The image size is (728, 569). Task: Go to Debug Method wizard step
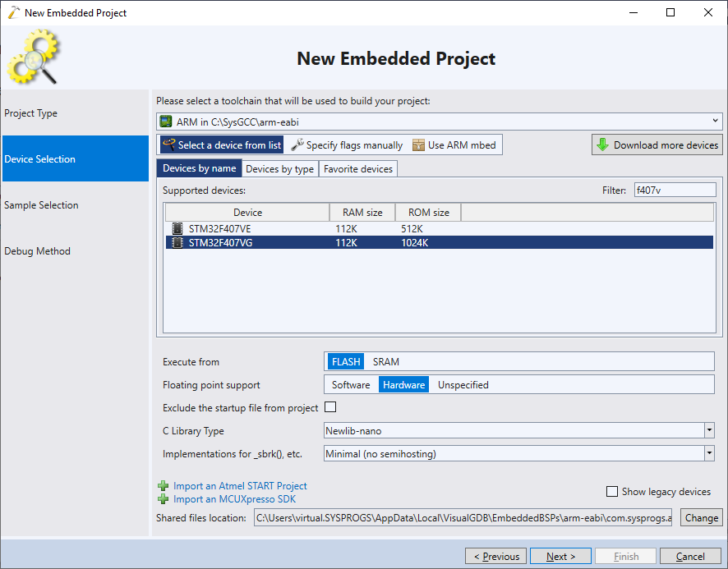[76, 250]
